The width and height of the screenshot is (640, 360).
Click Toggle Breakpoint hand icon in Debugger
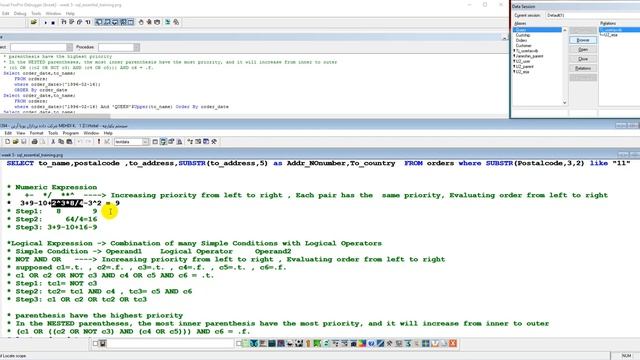coord(141,22)
